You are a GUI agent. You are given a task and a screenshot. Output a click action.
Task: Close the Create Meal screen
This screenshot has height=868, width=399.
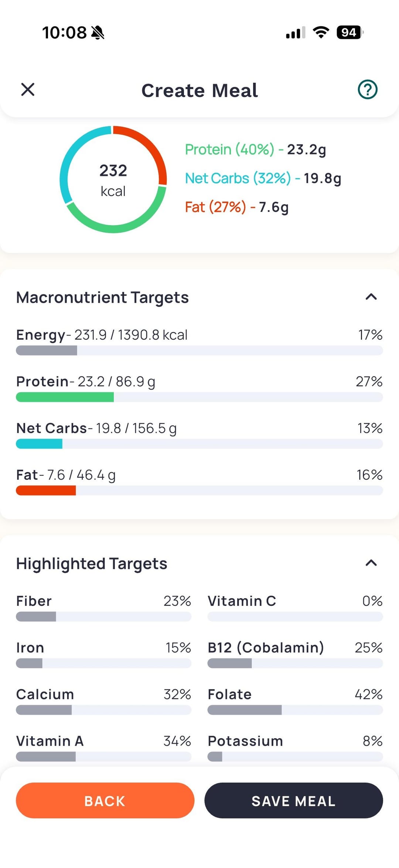pyautogui.click(x=28, y=89)
